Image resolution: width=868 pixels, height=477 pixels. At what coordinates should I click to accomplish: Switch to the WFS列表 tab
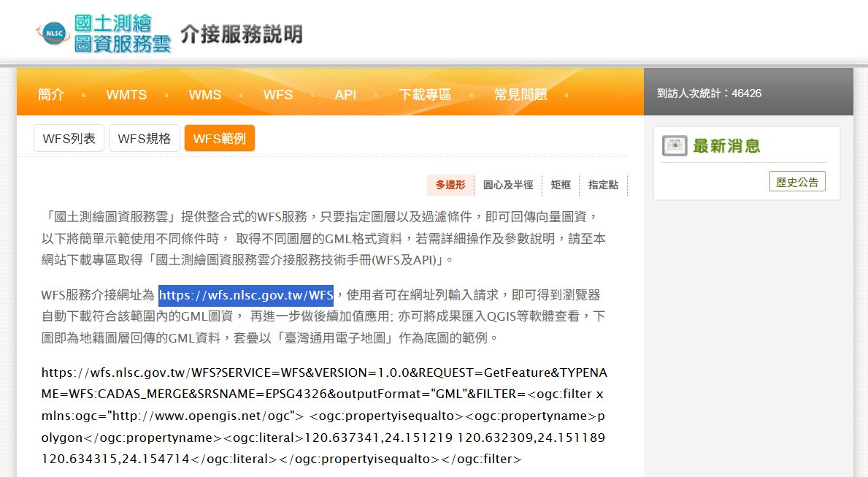(69, 138)
